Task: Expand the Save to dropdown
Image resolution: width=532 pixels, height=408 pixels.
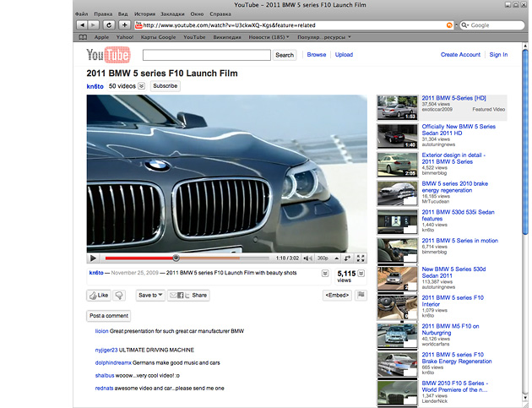Action: click(x=149, y=295)
